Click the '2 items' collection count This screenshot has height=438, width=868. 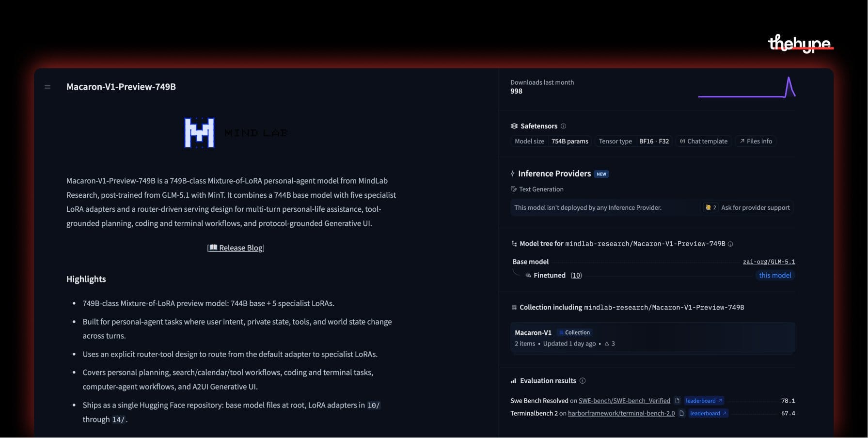point(525,344)
